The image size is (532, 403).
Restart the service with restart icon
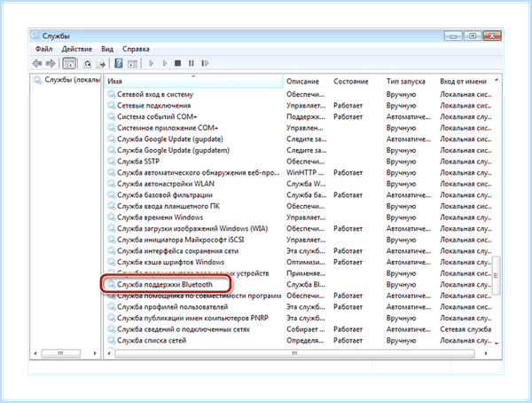pyautogui.click(x=205, y=63)
